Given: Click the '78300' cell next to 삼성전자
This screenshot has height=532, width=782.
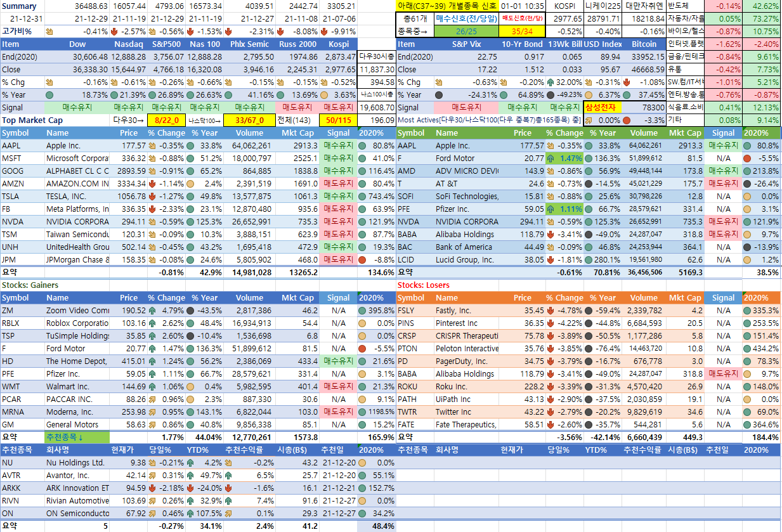Looking at the screenshot, I should pyautogui.click(x=644, y=108).
